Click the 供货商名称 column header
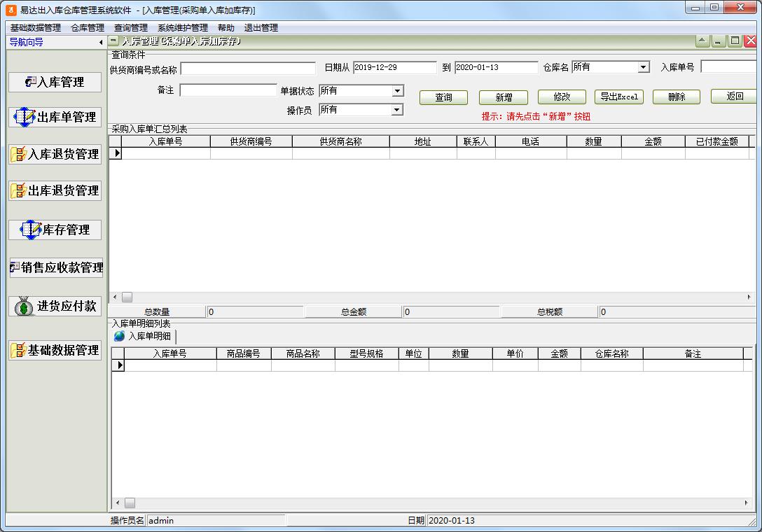This screenshot has height=532, width=762. point(340,141)
